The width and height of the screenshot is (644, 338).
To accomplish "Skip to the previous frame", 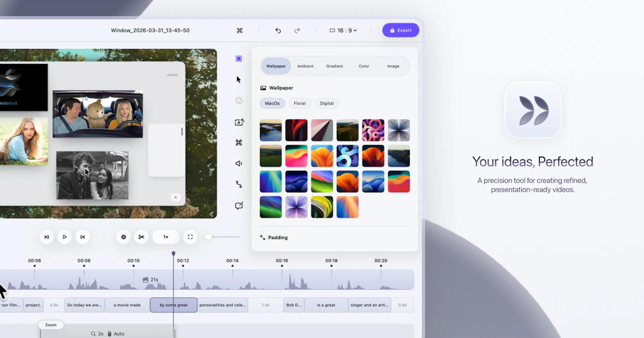I will [47, 237].
